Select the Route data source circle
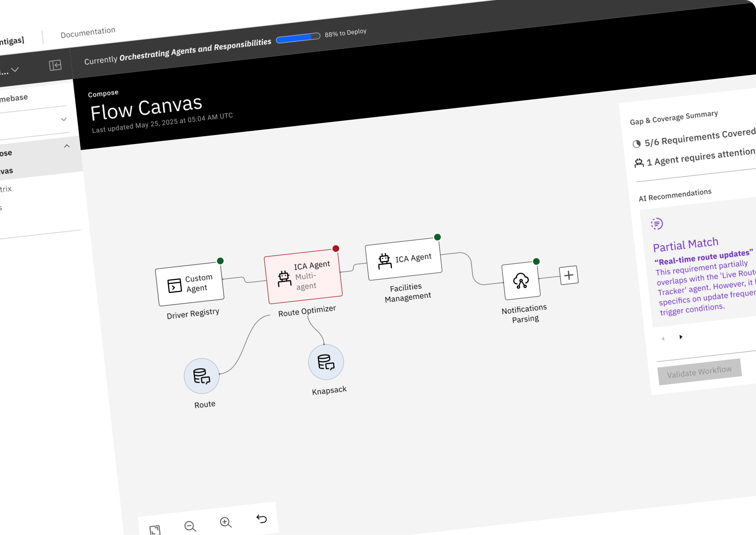Image resolution: width=756 pixels, height=535 pixels. click(x=201, y=376)
